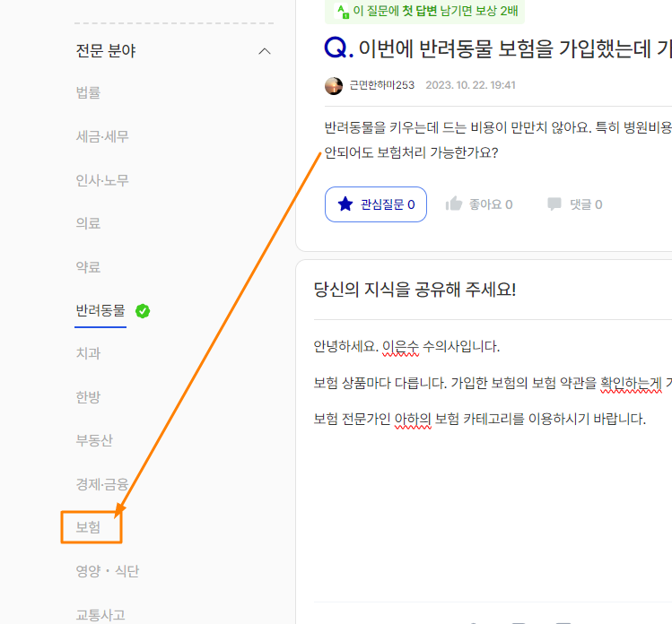Click green checkmark badge beside 반려동물
Image resolution: width=672 pixels, height=624 pixels.
(x=143, y=311)
